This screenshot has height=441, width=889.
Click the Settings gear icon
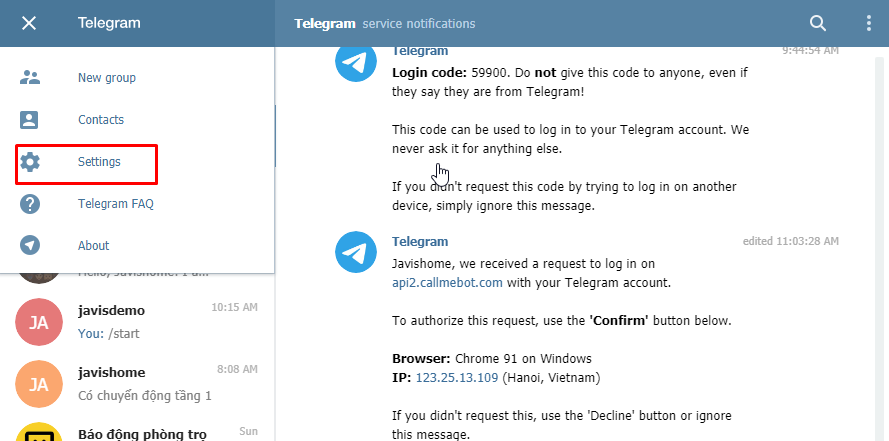(30, 162)
